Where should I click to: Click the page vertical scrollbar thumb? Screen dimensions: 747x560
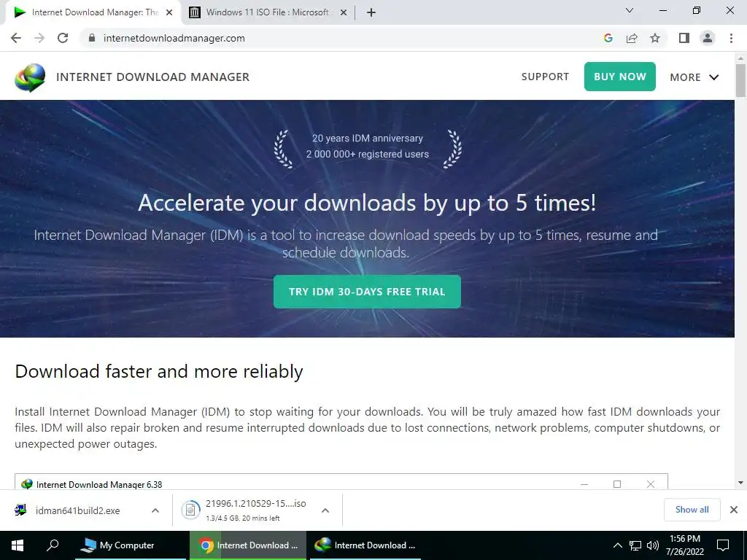click(x=740, y=80)
